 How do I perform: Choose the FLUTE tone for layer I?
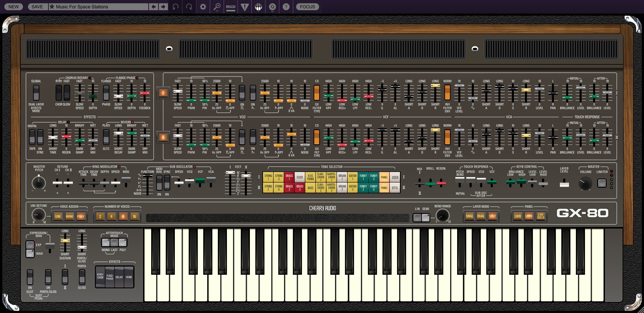300,177
